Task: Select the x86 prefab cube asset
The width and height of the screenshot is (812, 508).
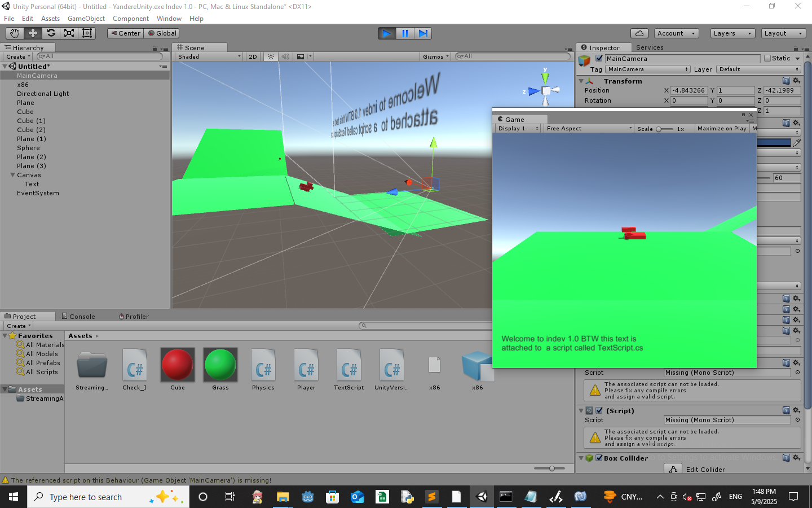Action: pos(478,369)
